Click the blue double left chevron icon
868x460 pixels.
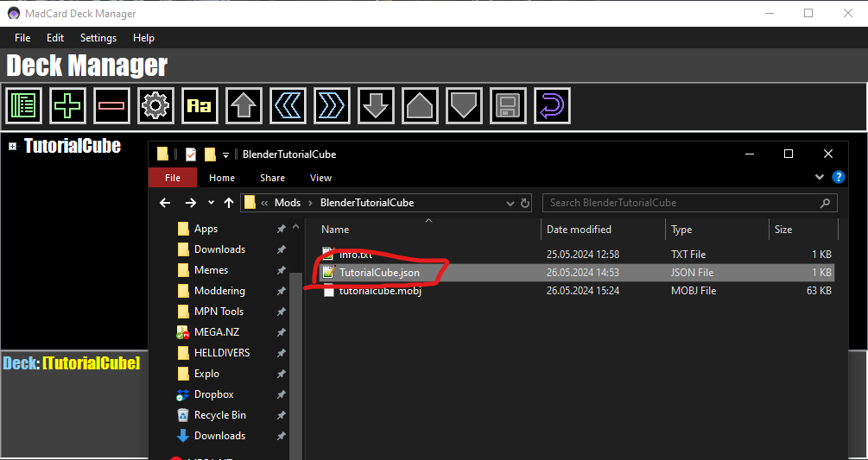pos(288,105)
